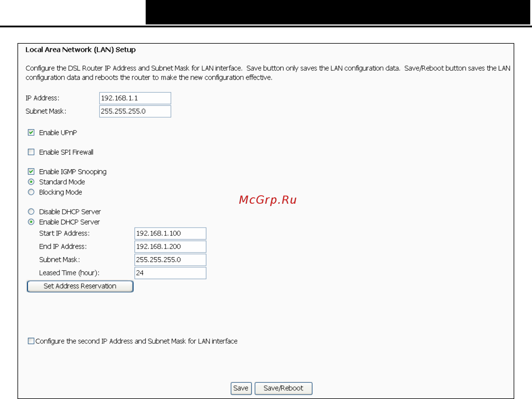Click the Start IP Address label
This screenshot has height=399, width=532.
(64, 233)
